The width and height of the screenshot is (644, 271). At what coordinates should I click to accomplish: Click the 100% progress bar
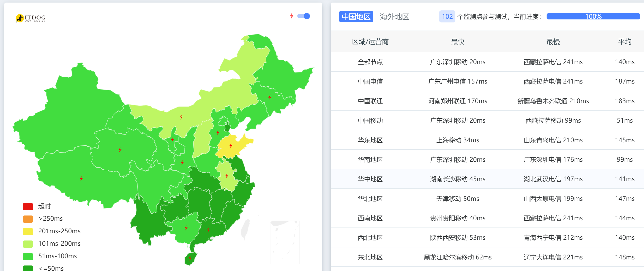(x=593, y=16)
